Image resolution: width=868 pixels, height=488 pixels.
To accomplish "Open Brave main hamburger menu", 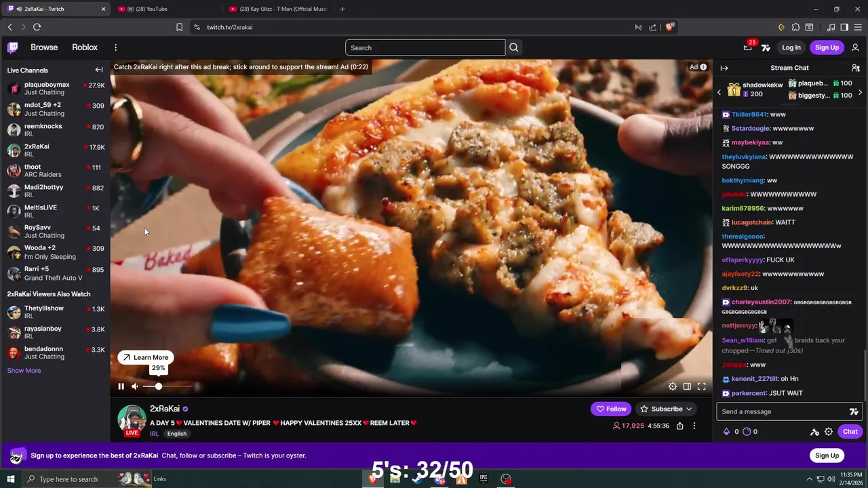I will point(857,27).
